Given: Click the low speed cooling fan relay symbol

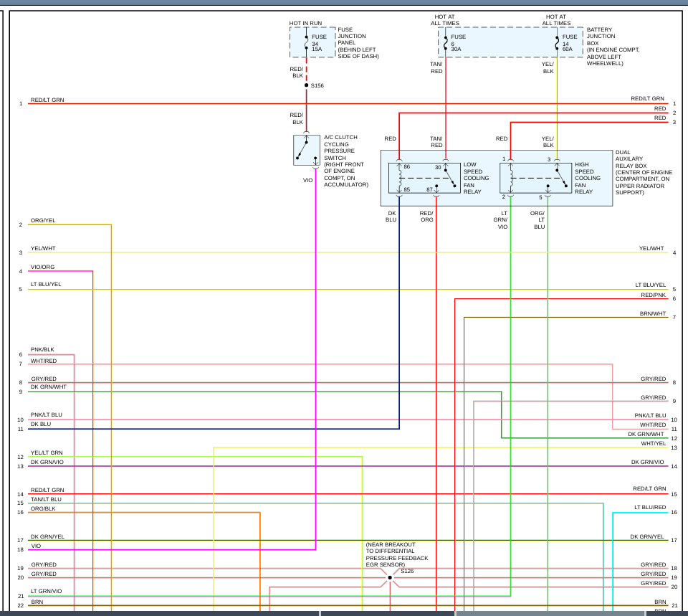Looking at the screenshot, I should coord(424,178).
